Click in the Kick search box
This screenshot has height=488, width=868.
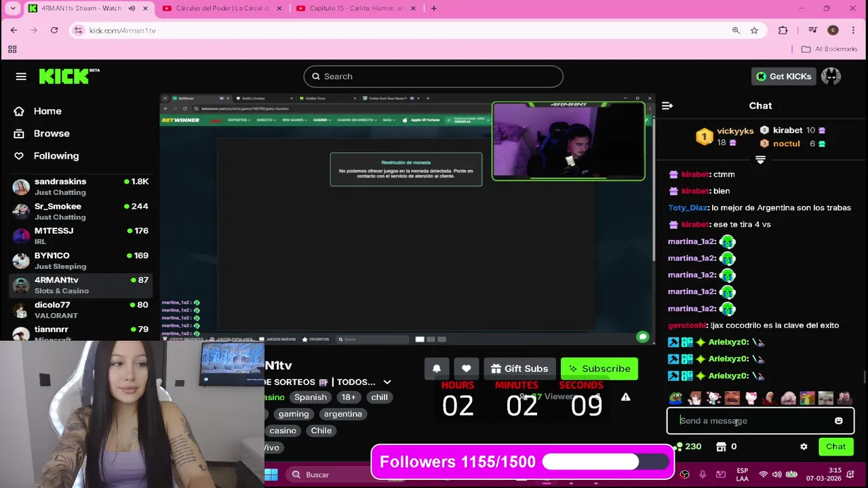(433, 77)
